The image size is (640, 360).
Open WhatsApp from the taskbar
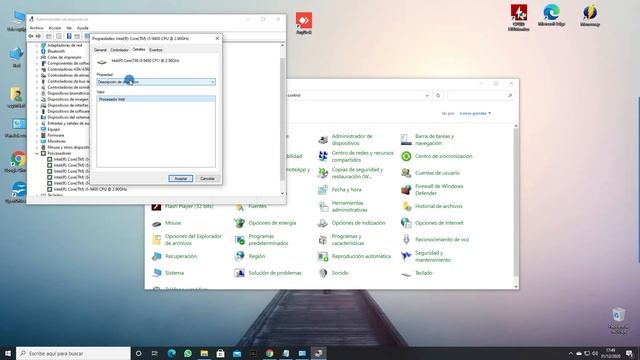[x=188, y=353]
